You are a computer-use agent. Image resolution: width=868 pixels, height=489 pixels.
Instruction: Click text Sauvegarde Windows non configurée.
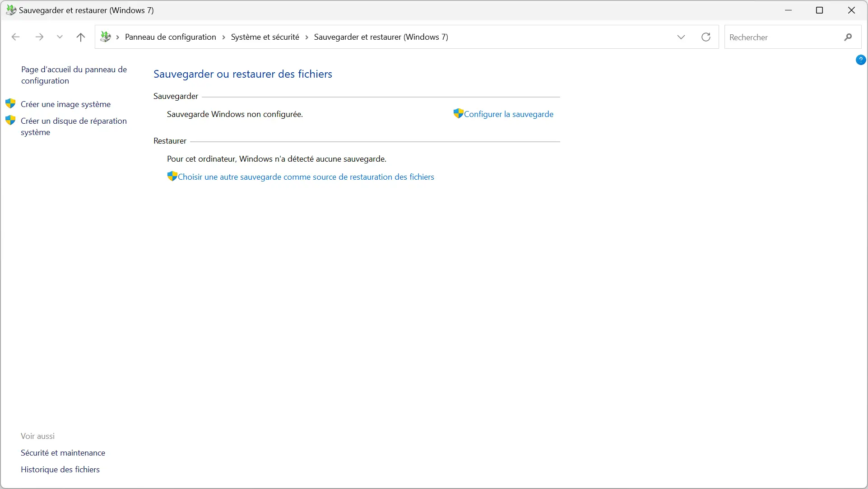[235, 114]
